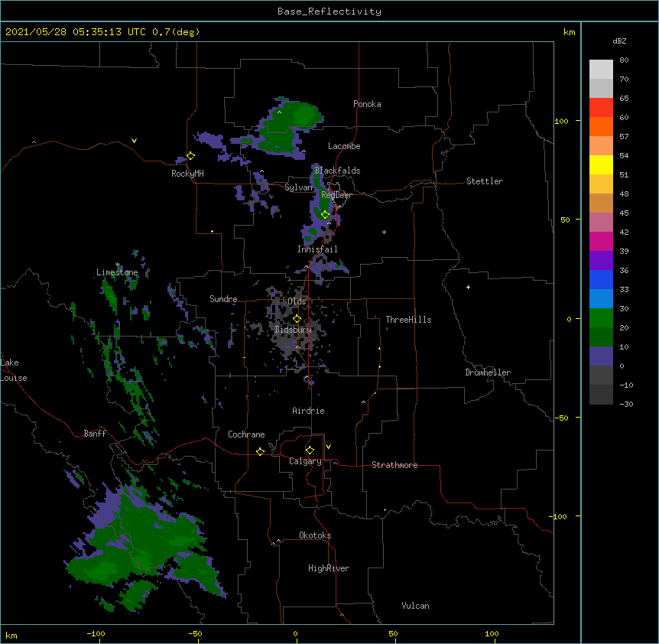
Task: Click the Innisfail city label
Action: [x=317, y=249]
